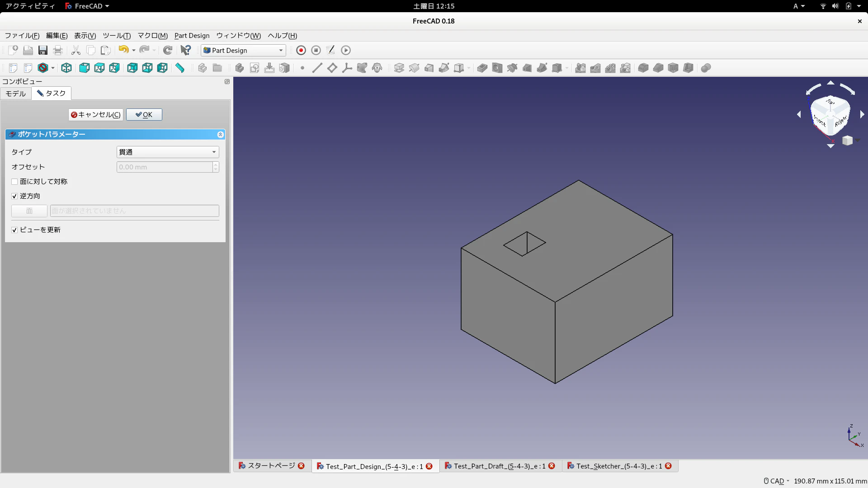Image resolution: width=868 pixels, height=488 pixels.
Task: Uncheck the 逆方向 checkbox
Action: tap(14, 196)
